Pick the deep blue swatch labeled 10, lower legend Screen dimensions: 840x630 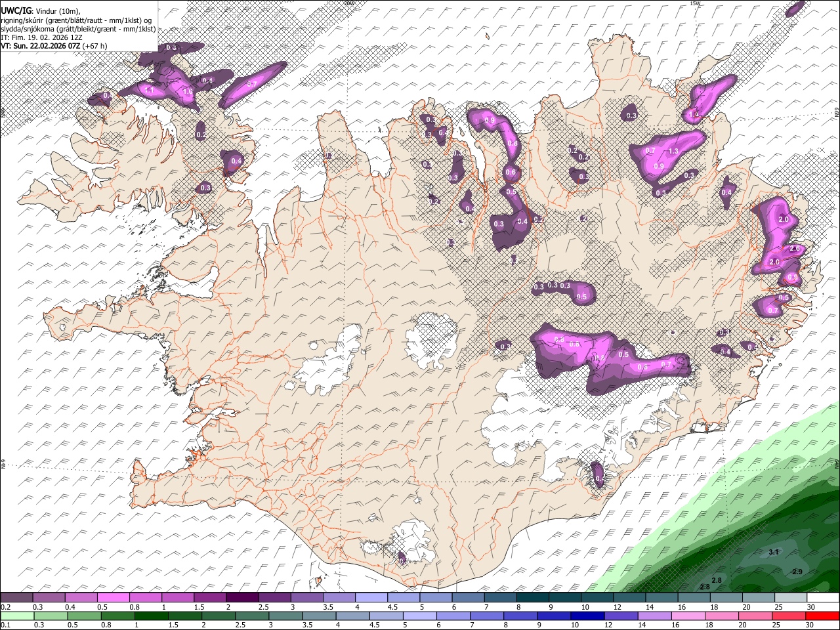tap(587, 616)
